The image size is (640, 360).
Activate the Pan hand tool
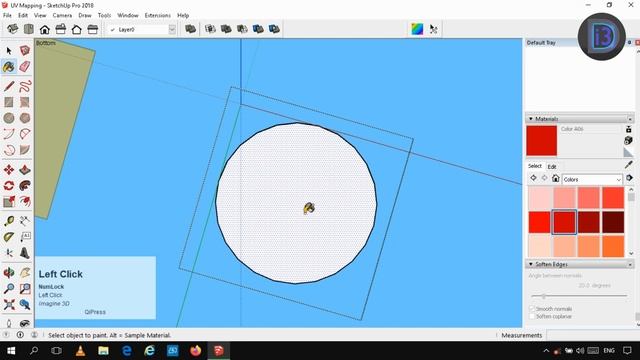tap(25, 272)
